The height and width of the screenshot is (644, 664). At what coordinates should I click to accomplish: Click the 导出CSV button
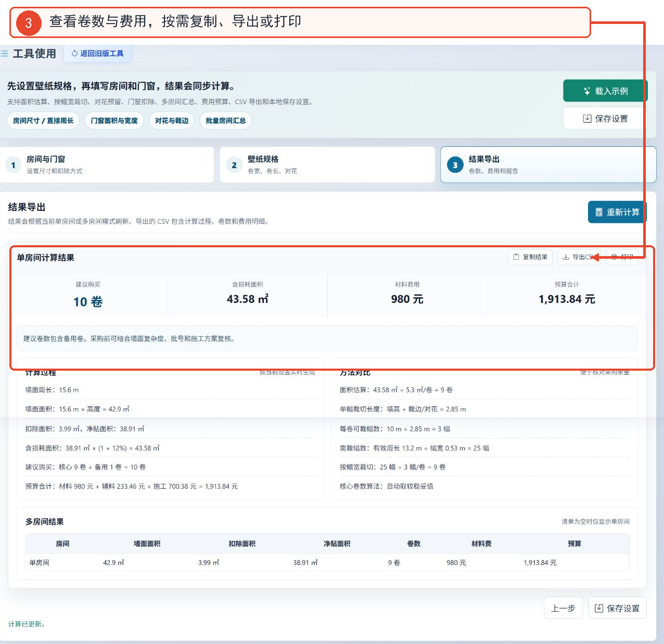[x=579, y=257]
